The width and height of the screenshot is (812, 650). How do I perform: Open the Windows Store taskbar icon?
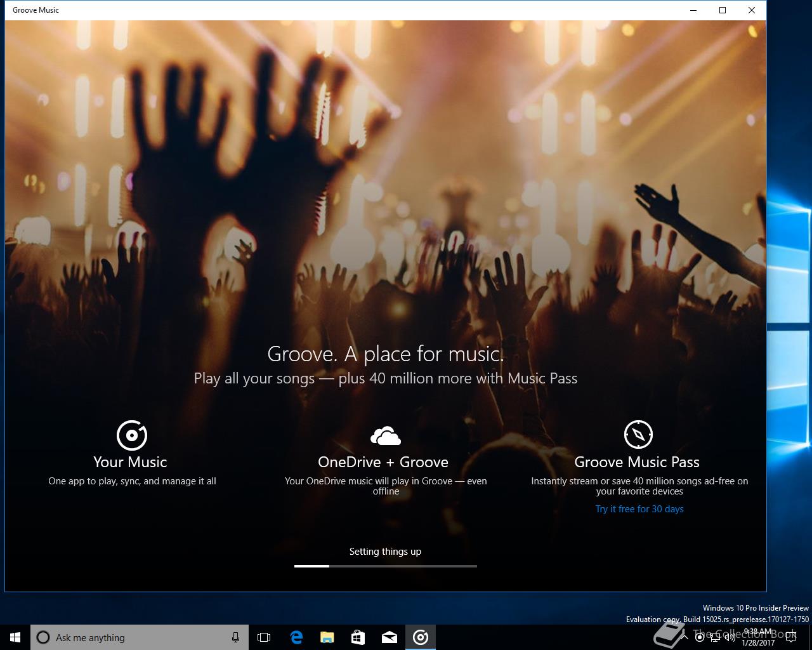[x=358, y=637]
